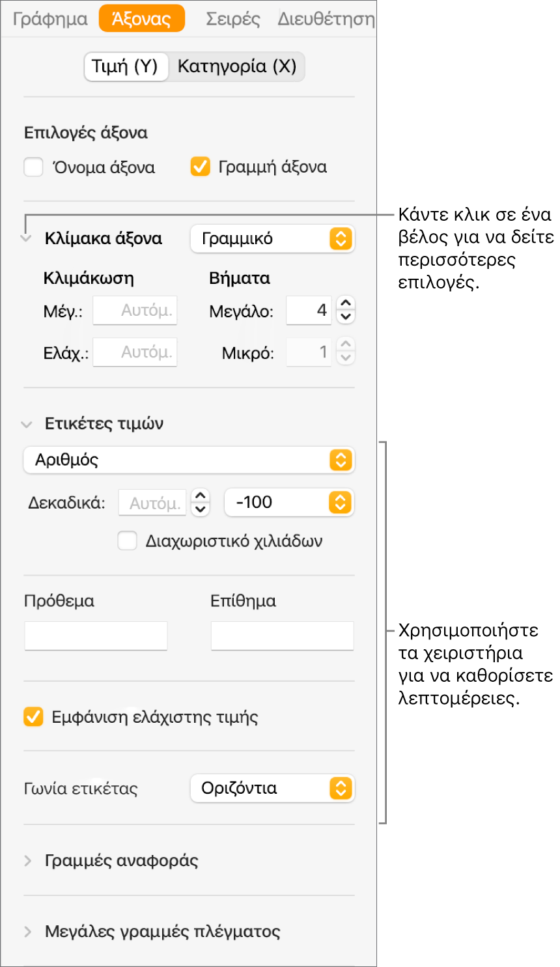Click the Επιλογές άξονα heading

86,133
